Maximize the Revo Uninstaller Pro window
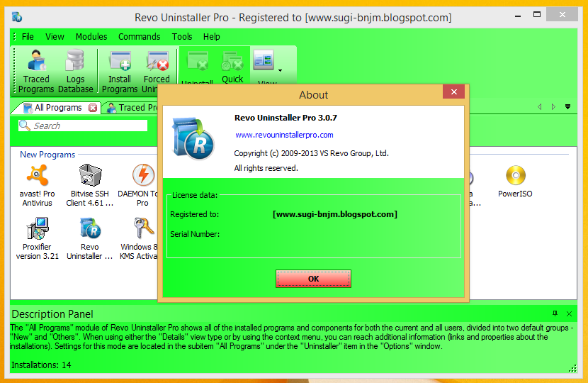The image size is (588, 383). tap(537, 15)
